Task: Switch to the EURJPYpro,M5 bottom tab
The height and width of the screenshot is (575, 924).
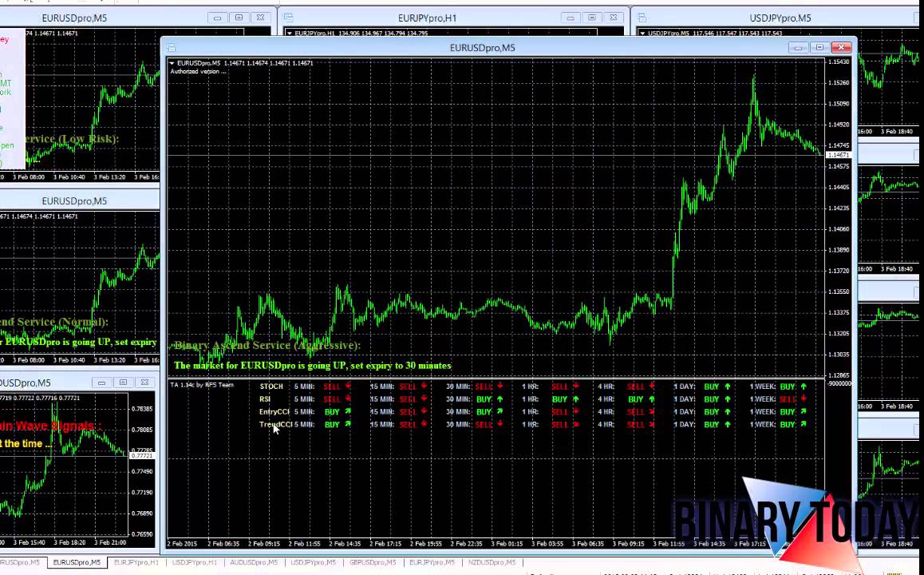Action: [432, 562]
